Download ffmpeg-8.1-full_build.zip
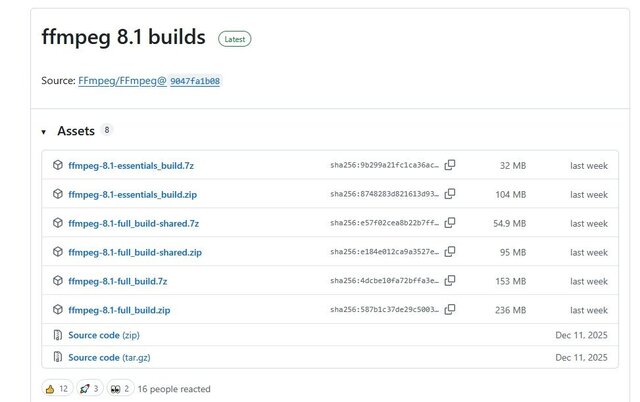This screenshot has width=640, height=402. click(x=119, y=310)
